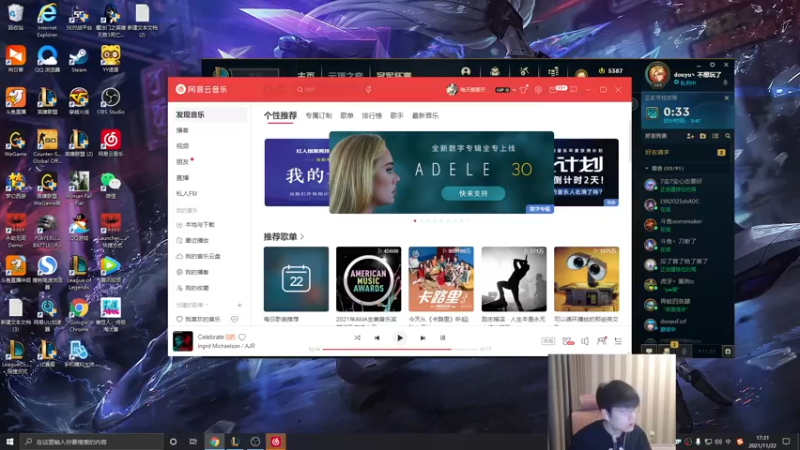Select the 歌手 tab

click(397, 116)
